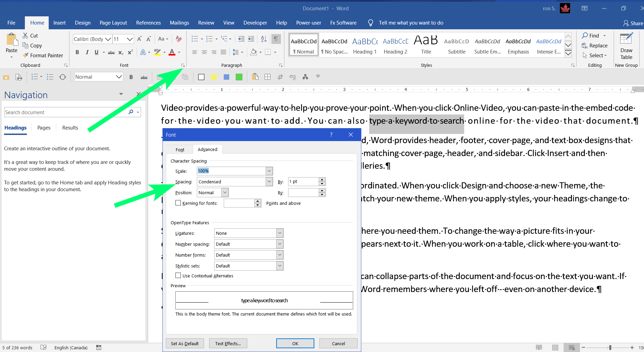
Task: Click the Superscript icon
Action: (x=130, y=52)
